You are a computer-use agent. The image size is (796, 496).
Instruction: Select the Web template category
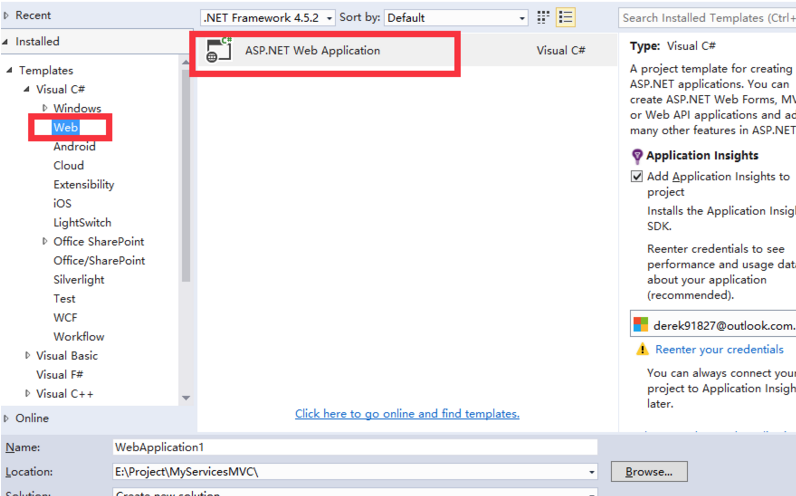[66, 127]
